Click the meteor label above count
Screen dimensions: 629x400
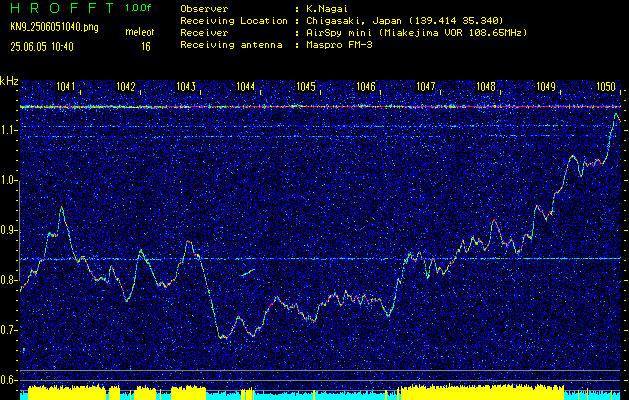(140, 32)
